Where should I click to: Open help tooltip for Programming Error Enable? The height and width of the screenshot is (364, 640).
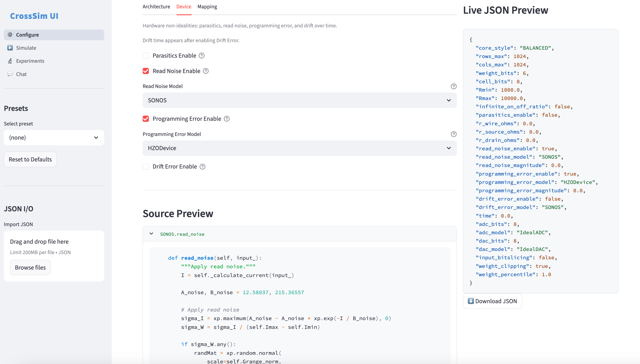click(x=226, y=119)
